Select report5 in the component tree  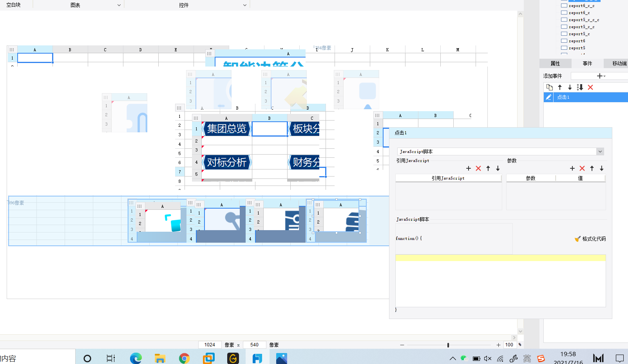(577, 48)
